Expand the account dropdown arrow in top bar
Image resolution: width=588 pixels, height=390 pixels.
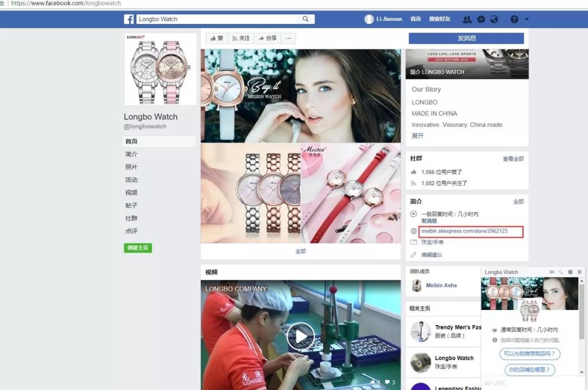[x=526, y=19]
